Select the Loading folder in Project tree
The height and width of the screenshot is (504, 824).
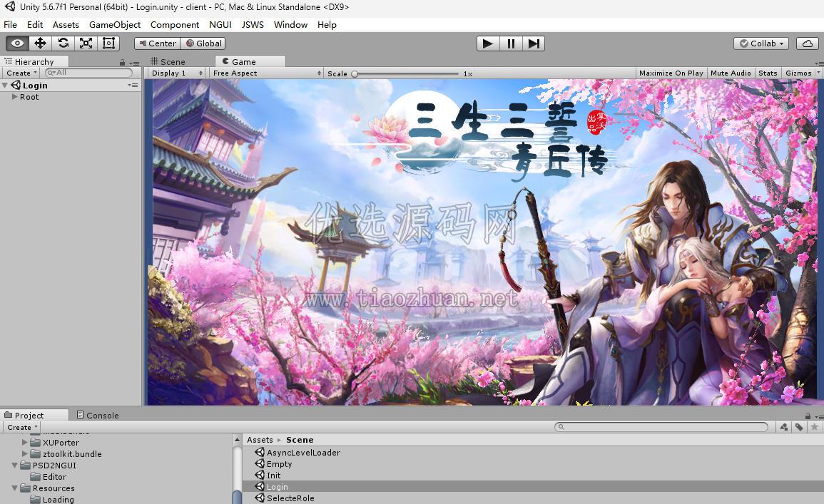pos(52,499)
